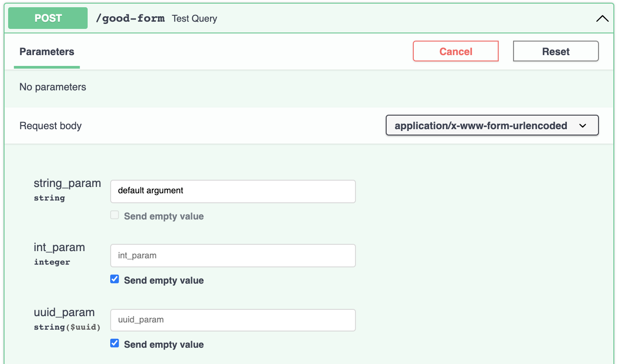617x364 pixels.
Task: Toggle Send empty value for string_param
Action: click(x=115, y=215)
